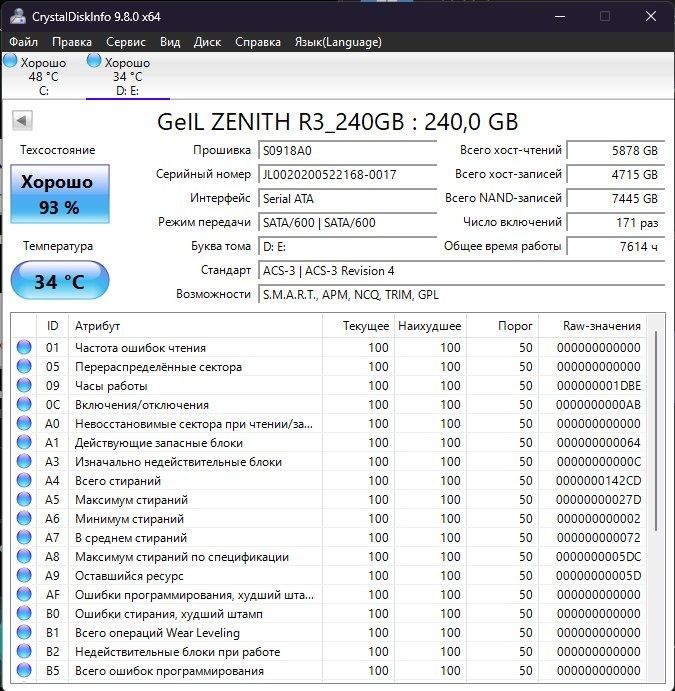Screen dimensions: 675x691
Task: Click the attribute list vertical scrollbar
Action: pos(656,430)
